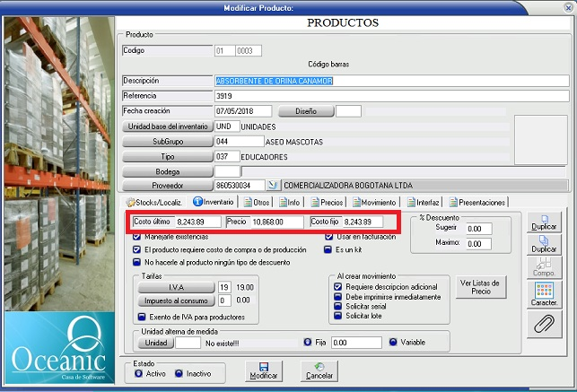577x392 pixels.
Task: Uncheck Requiere descripcion adicional
Action: point(336,286)
